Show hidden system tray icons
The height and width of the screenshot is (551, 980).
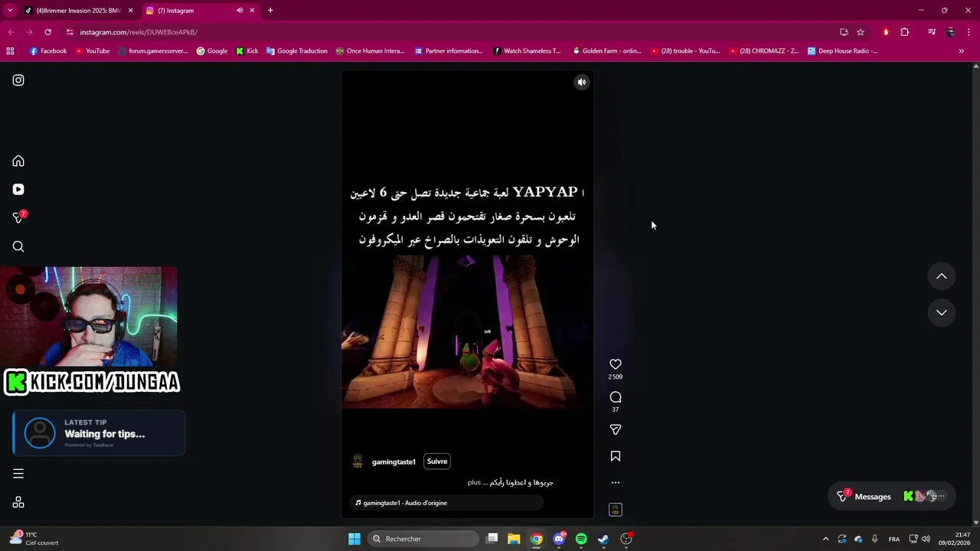825,539
